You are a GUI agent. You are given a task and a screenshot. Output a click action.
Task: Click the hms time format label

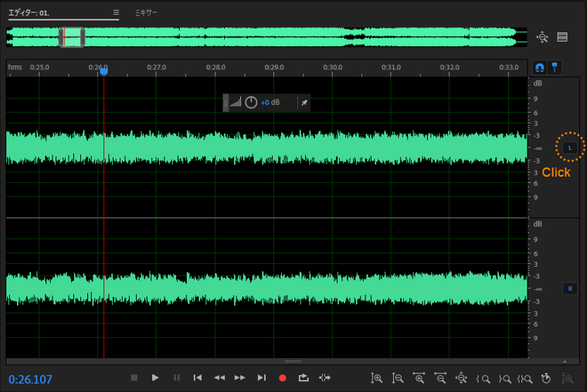coord(15,67)
